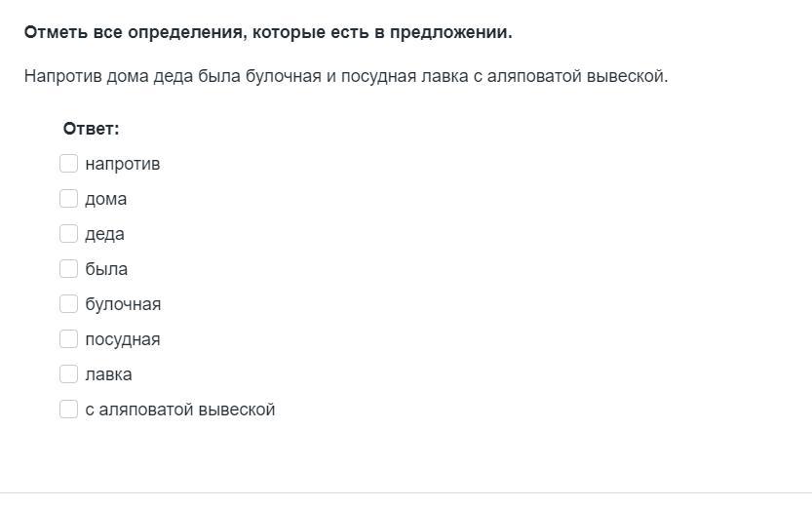Check the box next to 'напротив'
Viewport: 812px width, 508px height.
[x=68, y=164]
